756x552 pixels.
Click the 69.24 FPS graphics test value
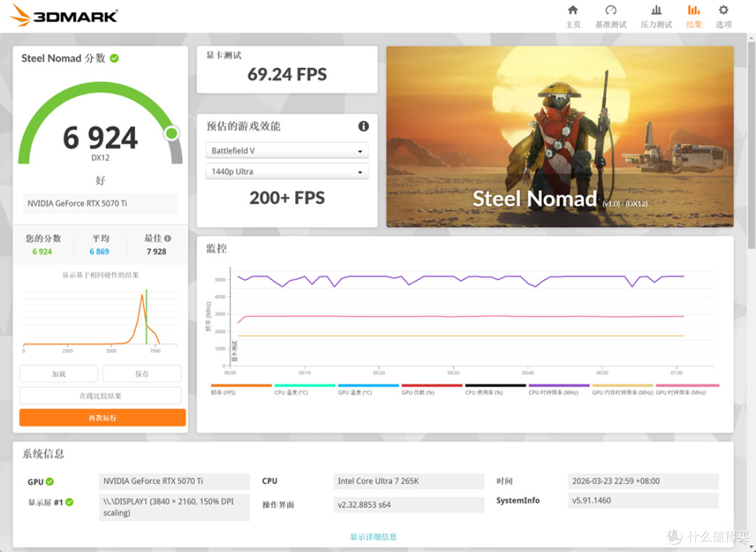click(287, 74)
